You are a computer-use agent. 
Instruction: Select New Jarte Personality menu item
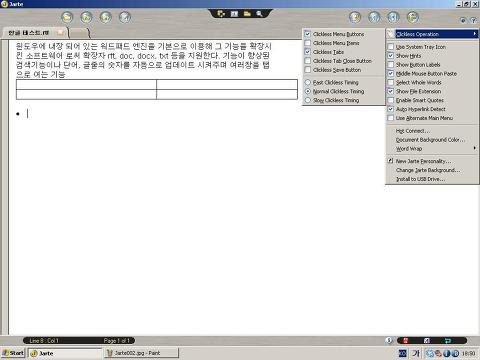pyautogui.click(x=432, y=161)
